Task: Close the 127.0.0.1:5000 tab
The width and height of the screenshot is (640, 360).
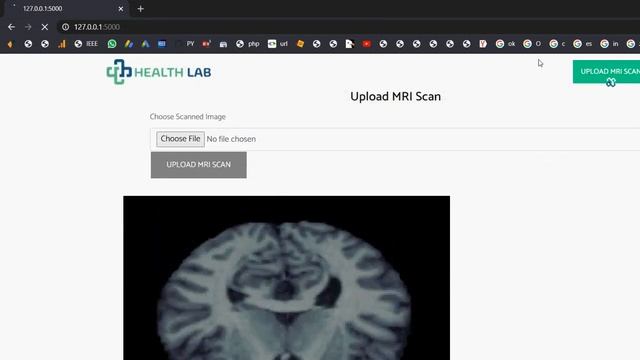Action: pyautogui.click(x=120, y=9)
